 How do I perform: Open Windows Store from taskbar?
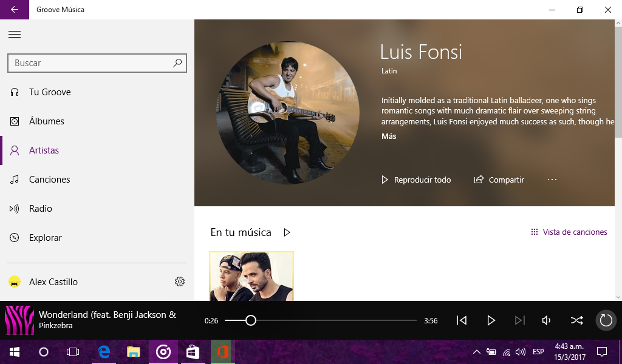pos(193,352)
